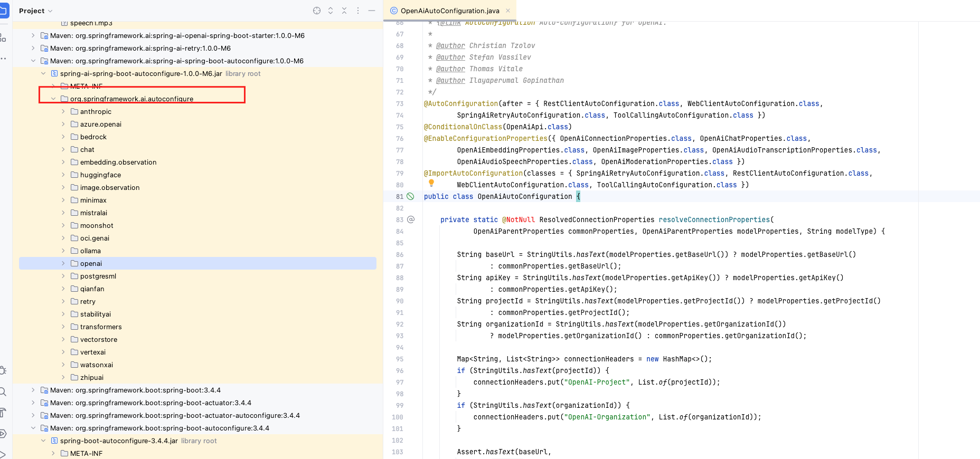Select the retry folder
Screen dimensions: 980x459
click(88, 302)
